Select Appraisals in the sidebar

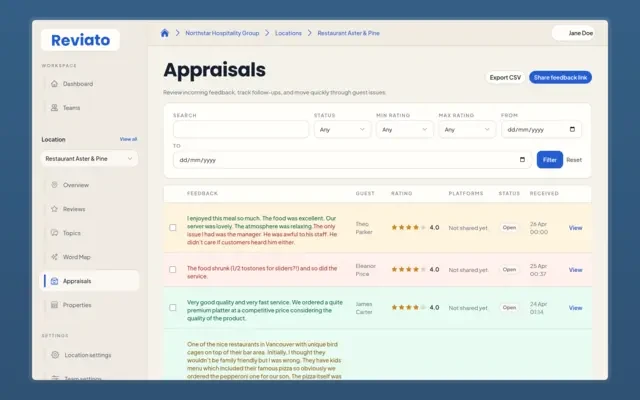click(91, 281)
